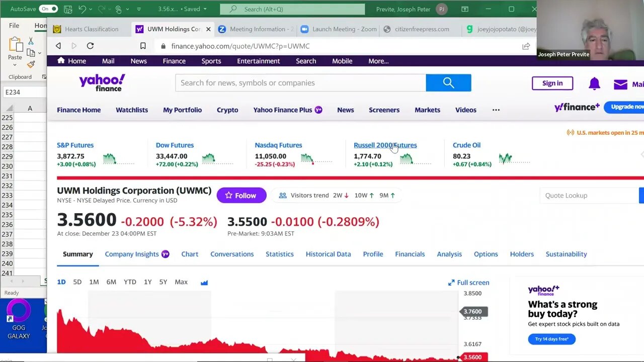Click the chart type icon next to Max
The image size is (644, 362).
tap(204, 283)
